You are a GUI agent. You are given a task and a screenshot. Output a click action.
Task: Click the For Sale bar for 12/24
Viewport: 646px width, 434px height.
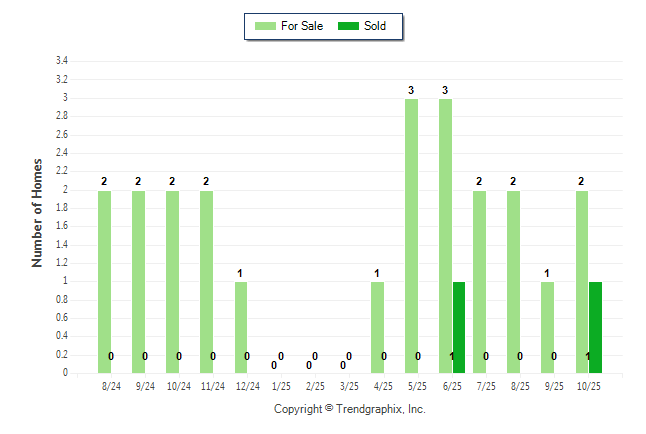[241, 327]
